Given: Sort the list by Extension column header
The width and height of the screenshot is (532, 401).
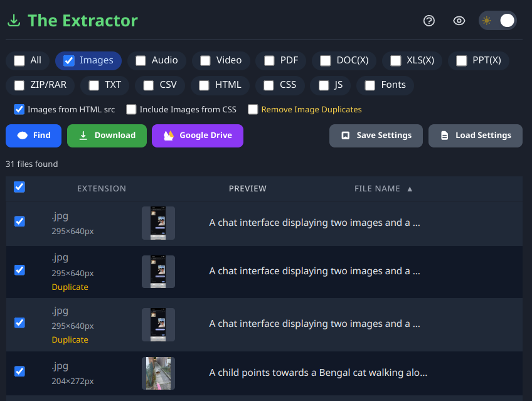Looking at the screenshot, I should 102,189.
